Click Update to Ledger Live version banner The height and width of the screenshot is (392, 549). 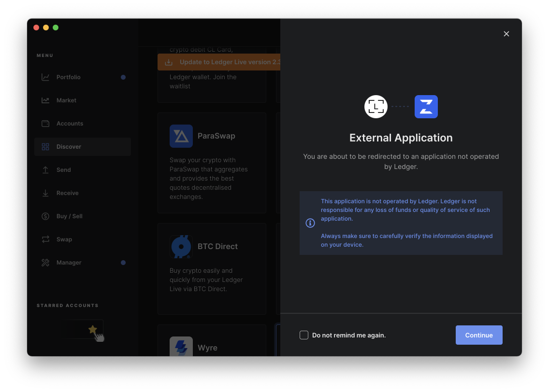pos(219,62)
